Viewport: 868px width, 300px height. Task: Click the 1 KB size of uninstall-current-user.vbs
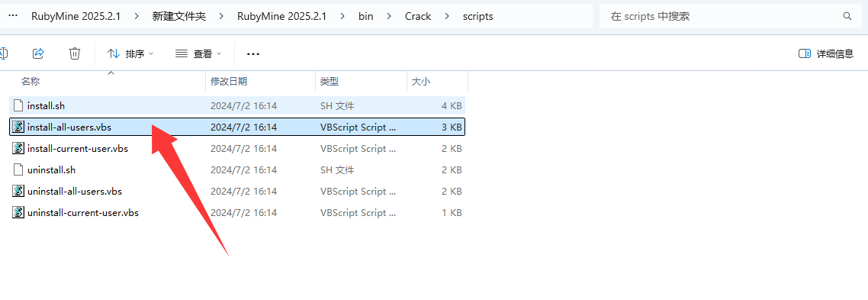[x=451, y=212]
